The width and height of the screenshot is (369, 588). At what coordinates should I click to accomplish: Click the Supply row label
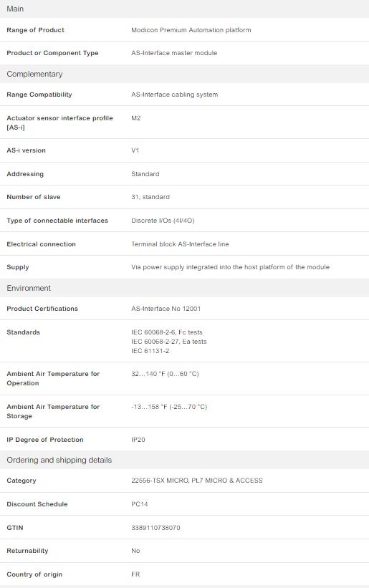[x=18, y=267]
